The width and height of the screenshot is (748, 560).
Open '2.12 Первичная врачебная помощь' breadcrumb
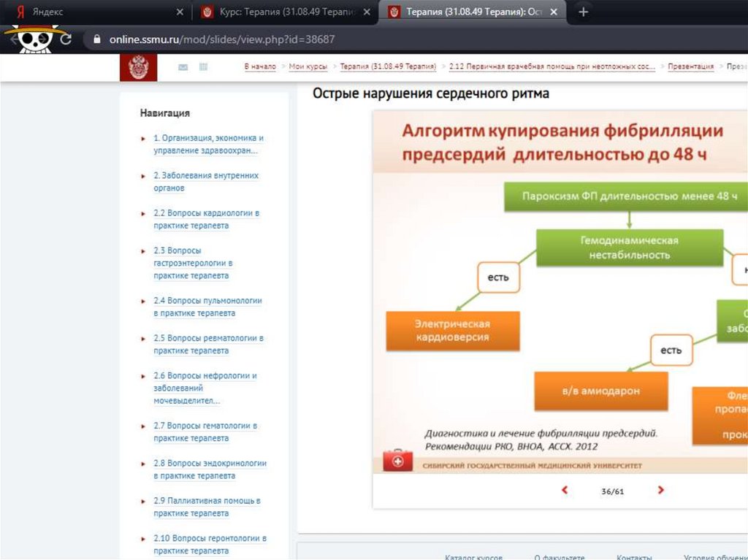[x=552, y=66]
